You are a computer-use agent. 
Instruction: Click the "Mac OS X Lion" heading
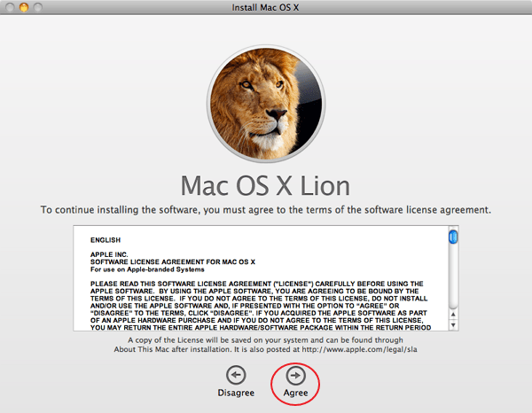pyautogui.click(x=265, y=186)
